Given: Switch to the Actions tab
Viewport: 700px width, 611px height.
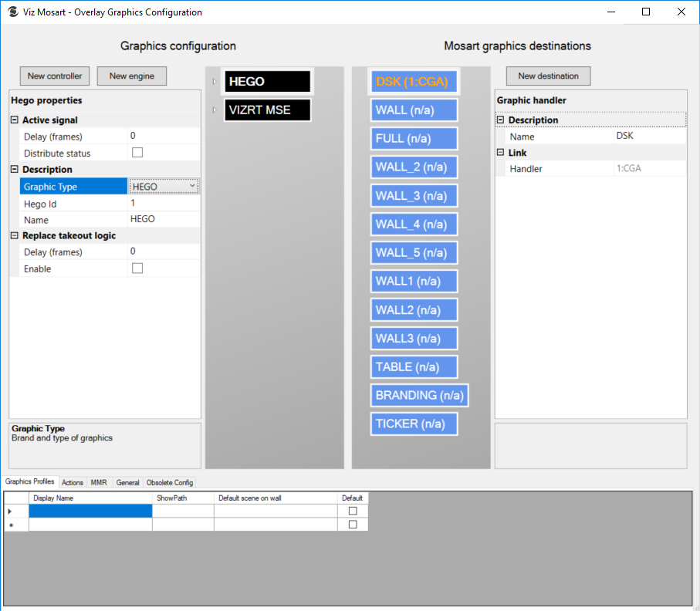Looking at the screenshot, I should [73, 482].
